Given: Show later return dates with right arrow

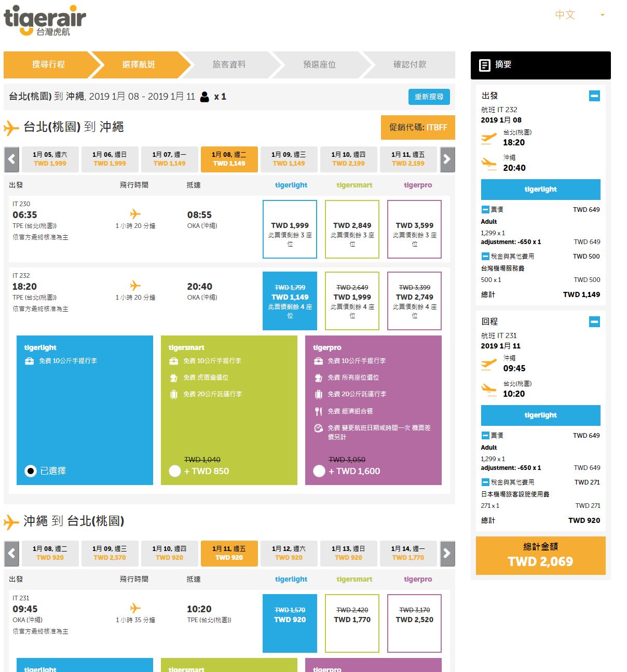Looking at the screenshot, I should [447, 554].
